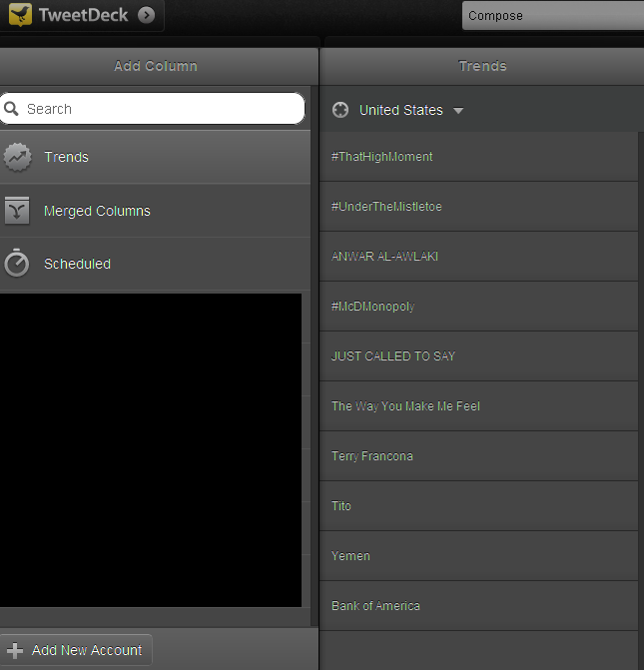
Task: Click the Trends column vertical scrollbar
Action: [641, 400]
